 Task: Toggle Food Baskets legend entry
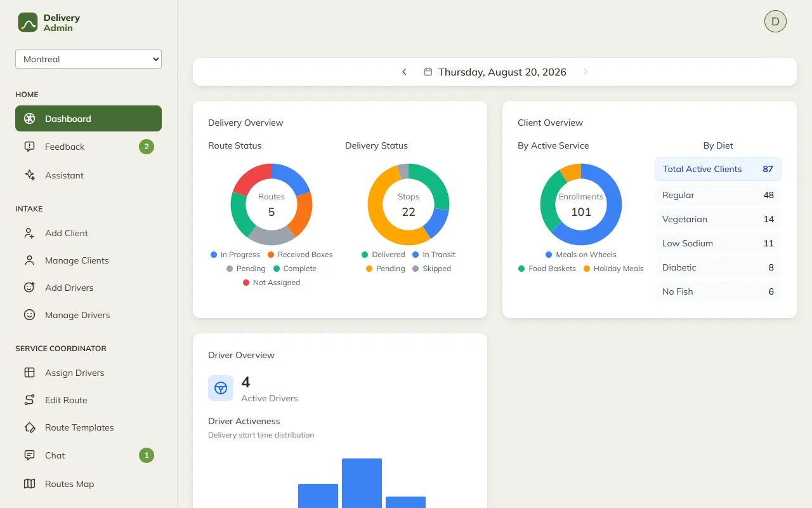pos(547,269)
